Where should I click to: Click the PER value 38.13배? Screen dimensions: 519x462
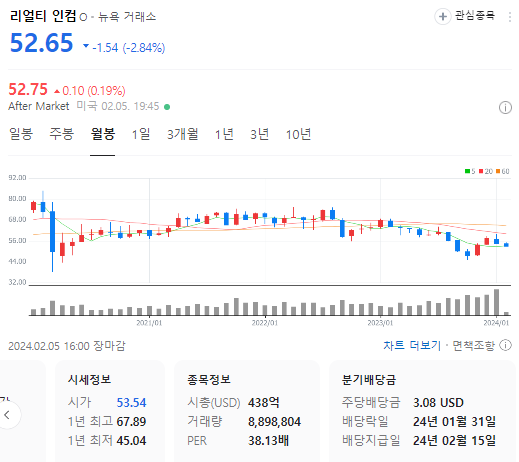click(268, 441)
